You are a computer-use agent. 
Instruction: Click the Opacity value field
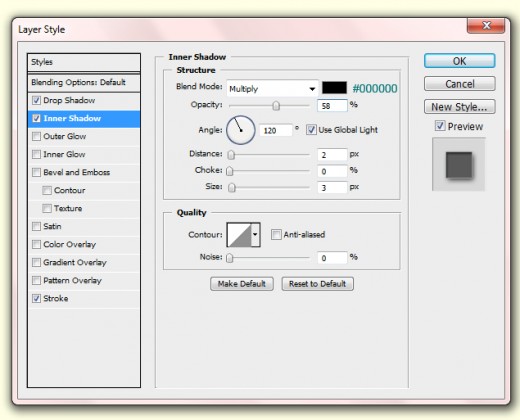pos(332,106)
